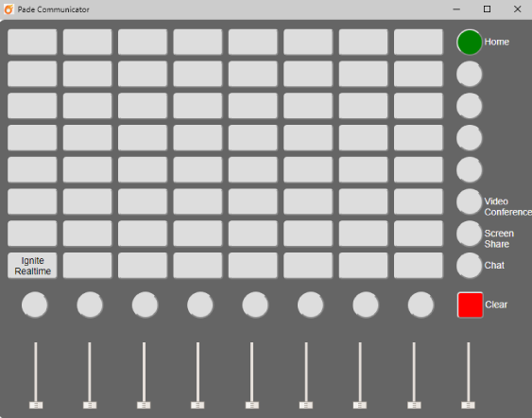Click the first slider handle on the left

36,405
